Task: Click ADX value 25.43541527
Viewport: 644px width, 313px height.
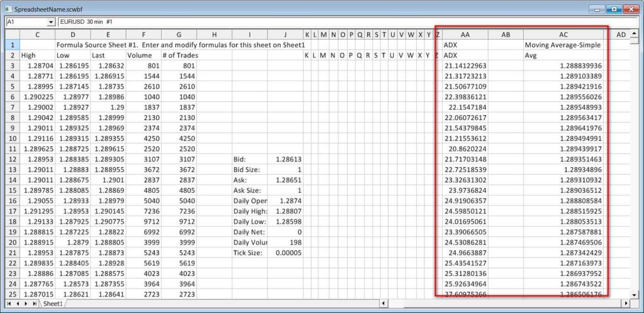Action: (x=465, y=263)
